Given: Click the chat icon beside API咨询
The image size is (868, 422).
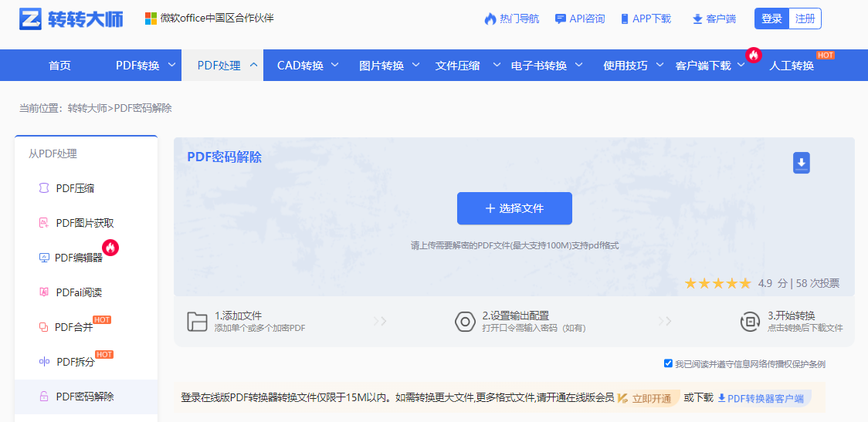Looking at the screenshot, I should click(560, 19).
